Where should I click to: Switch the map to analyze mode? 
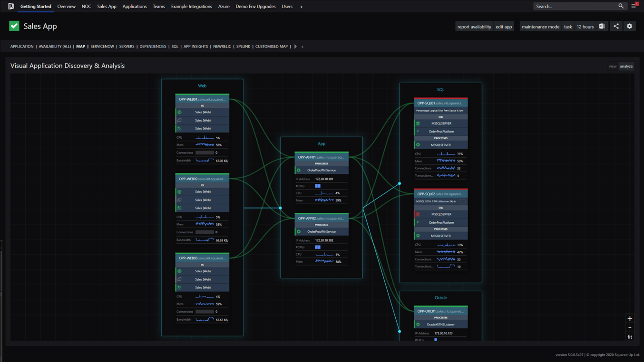click(x=626, y=66)
